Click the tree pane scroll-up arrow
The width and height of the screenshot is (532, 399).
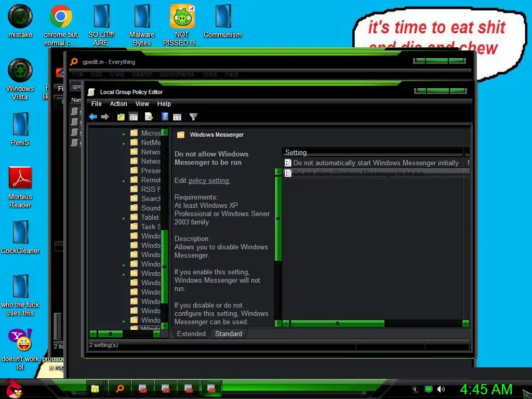(x=165, y=132)
